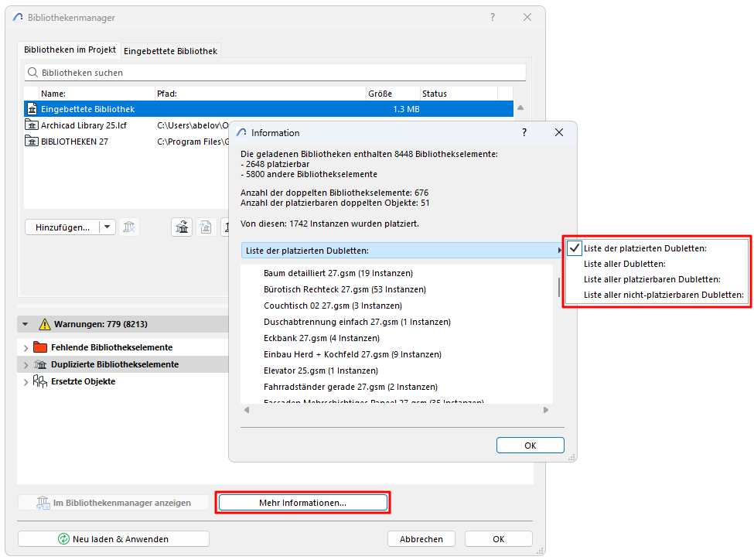The image size is (754, 560).
Task: Click the embed library document icon
Action: (206, 227)
